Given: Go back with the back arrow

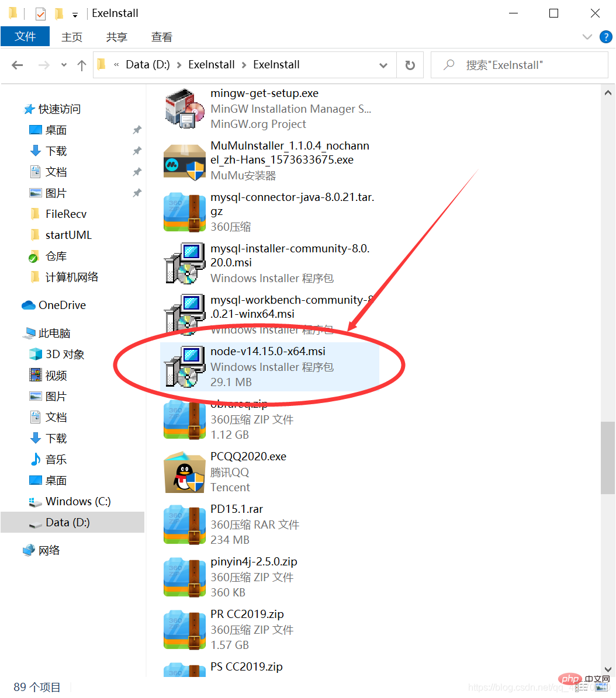Looking at the screenshot, I should (18, 65).
